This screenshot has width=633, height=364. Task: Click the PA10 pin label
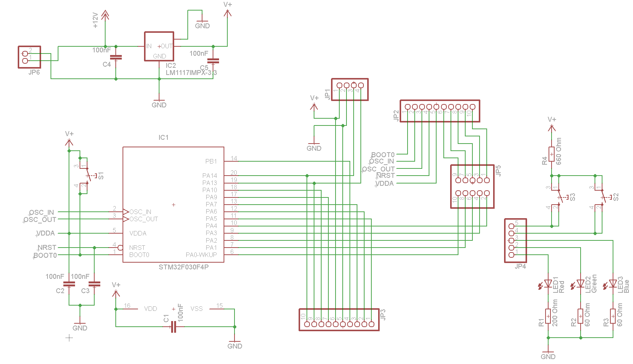click(x=210, y=190)
